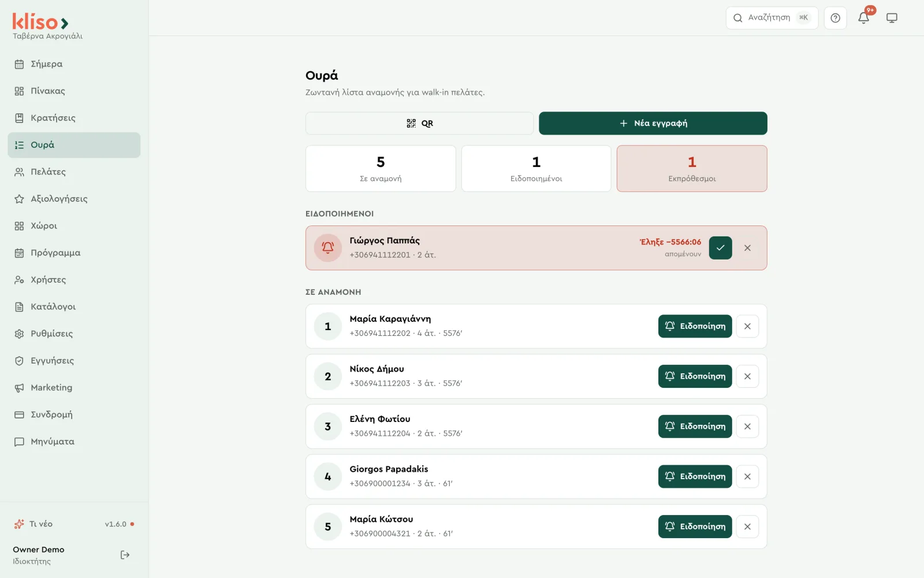The height and width of the screenshot is (578, 924).
Task: Click the Χρήστες users icon
Action: point(19,280)
